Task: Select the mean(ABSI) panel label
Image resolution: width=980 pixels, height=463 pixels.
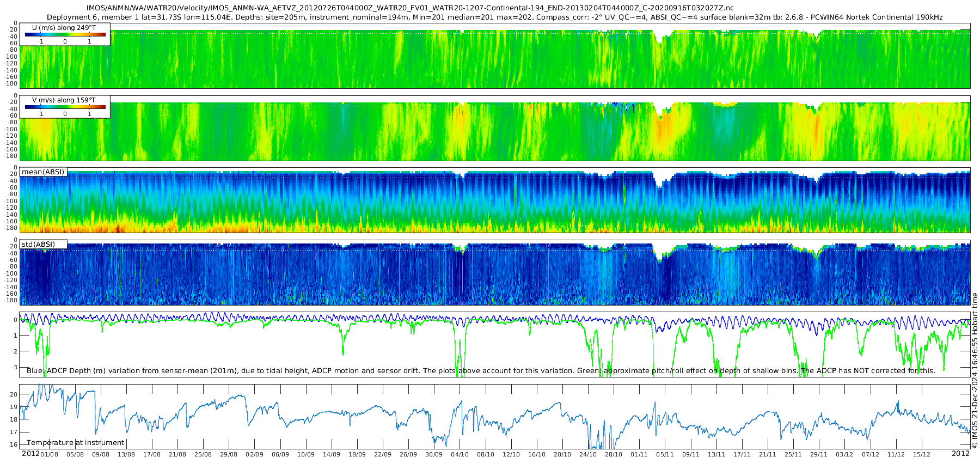Action: click(43, 172)
